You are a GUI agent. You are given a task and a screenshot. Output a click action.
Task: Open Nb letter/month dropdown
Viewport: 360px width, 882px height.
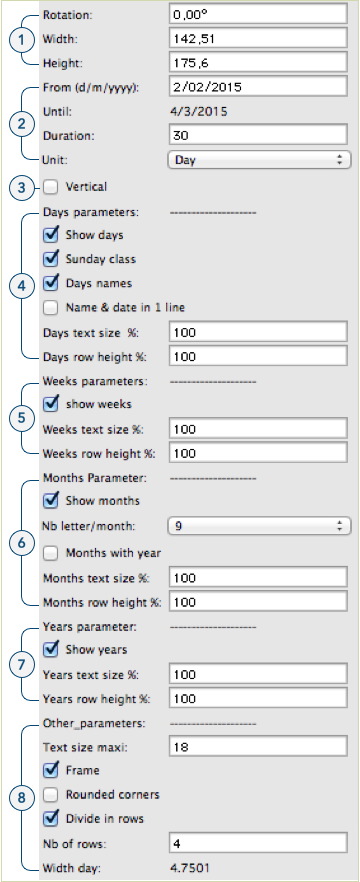(259, 527)
